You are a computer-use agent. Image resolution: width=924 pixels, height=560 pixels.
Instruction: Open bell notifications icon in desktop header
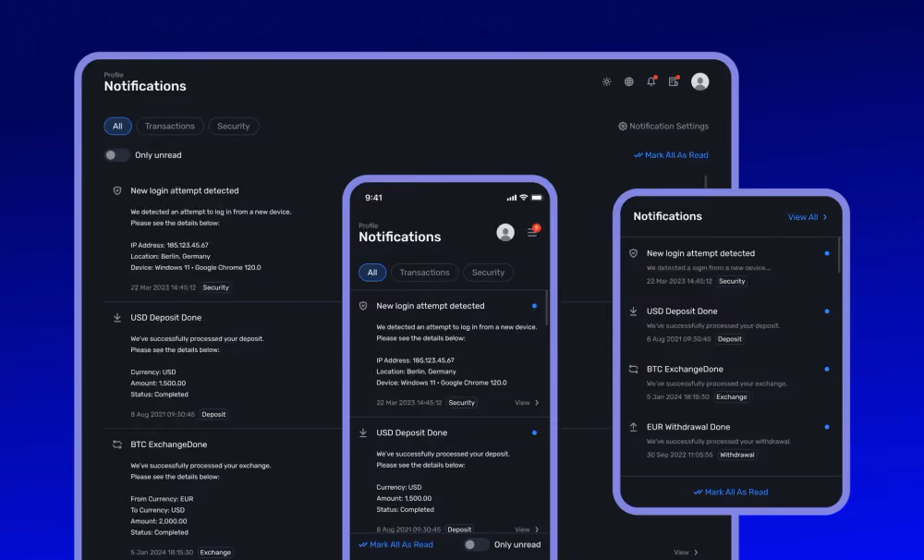(x=651, y=81)
